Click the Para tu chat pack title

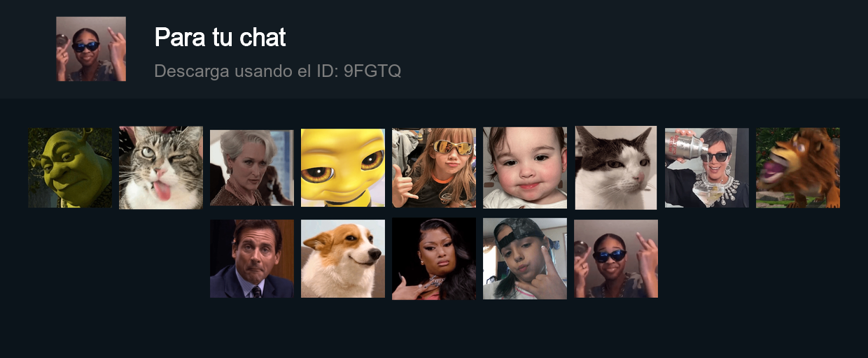pos(220,37)
